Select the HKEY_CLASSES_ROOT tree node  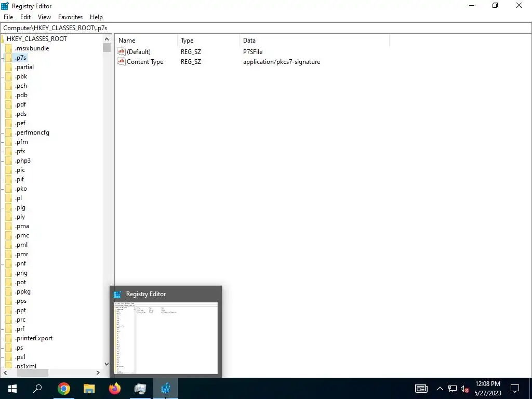pos(37,38)
